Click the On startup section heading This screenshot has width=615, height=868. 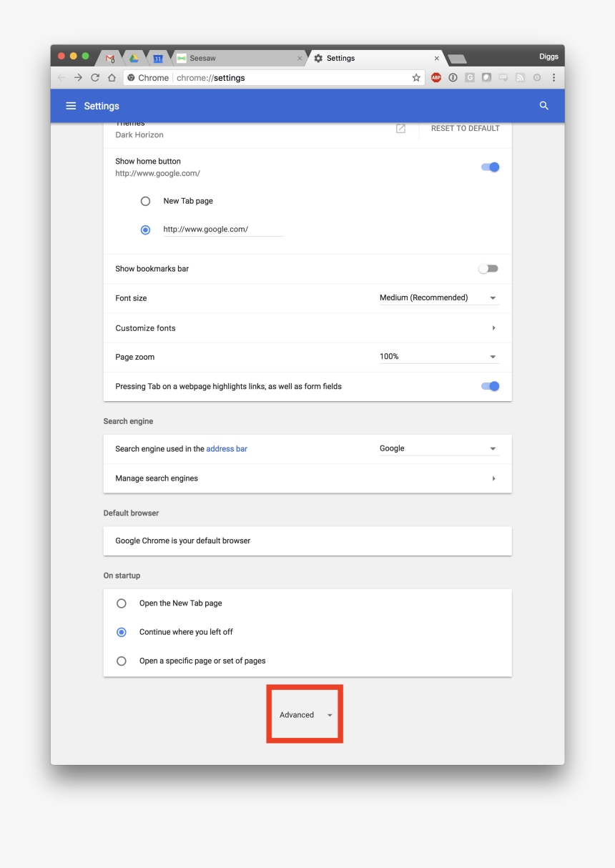(122, 576)
